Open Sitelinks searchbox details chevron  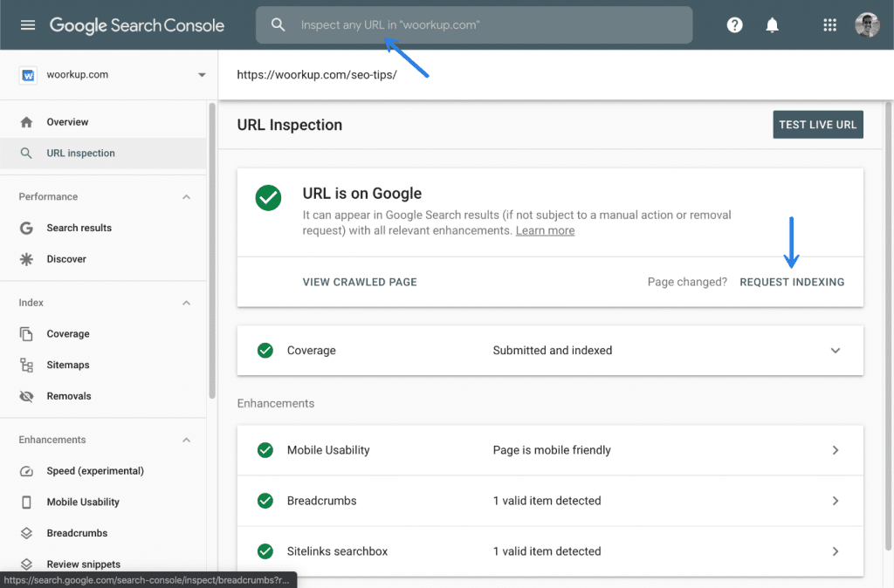coord(836,551)
